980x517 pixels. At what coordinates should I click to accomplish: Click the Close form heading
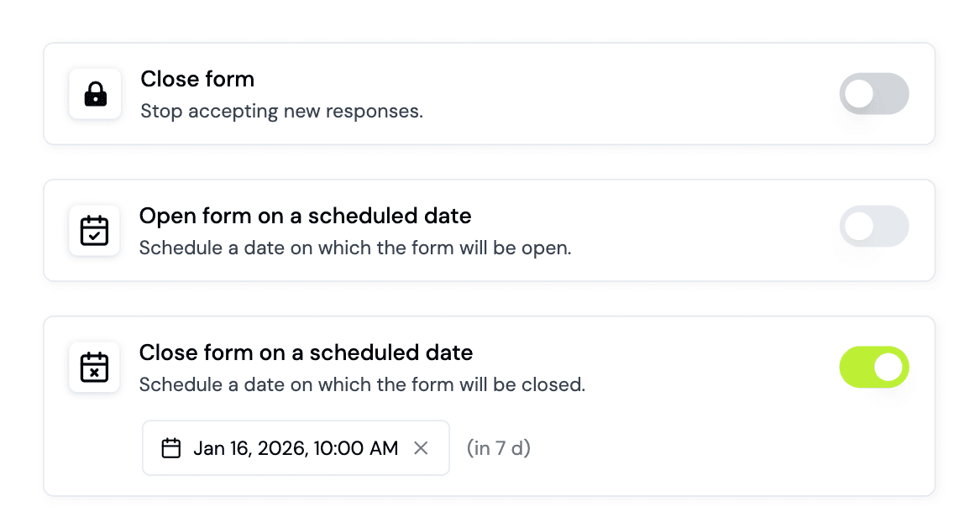point(197,80)
